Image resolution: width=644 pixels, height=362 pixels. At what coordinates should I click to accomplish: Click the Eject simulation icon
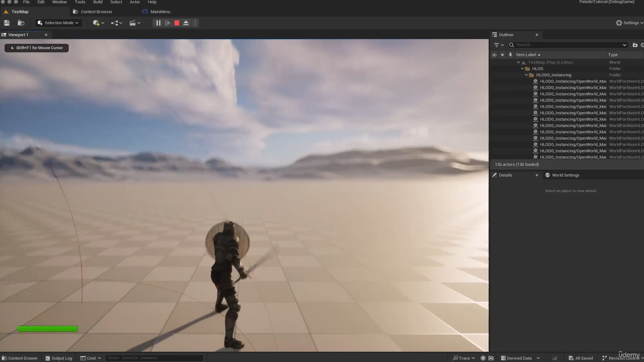point(186,23)
